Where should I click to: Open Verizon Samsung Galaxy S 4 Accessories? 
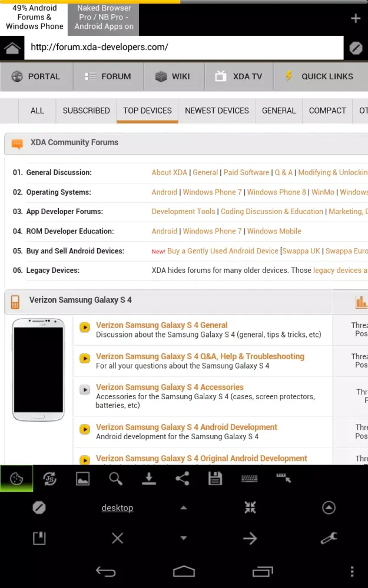pos(170,387)
